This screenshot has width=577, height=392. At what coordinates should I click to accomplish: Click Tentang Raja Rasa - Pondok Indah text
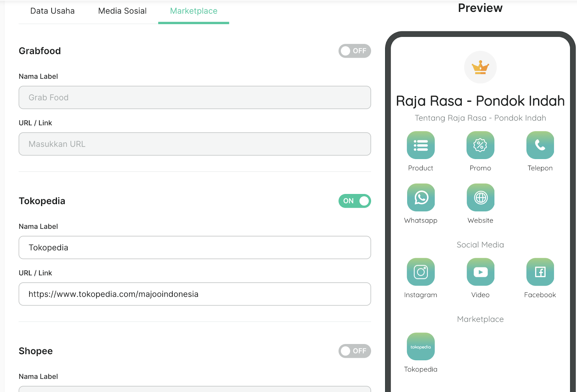tap(480, 118)
